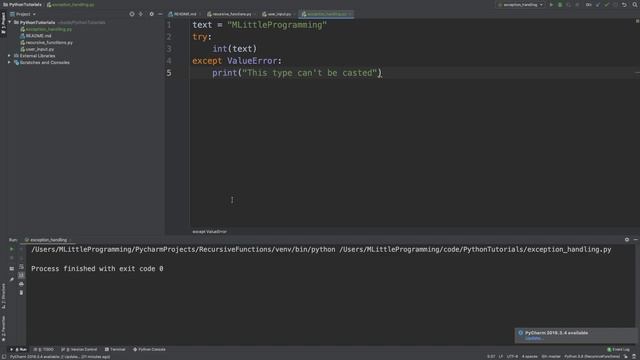Click the collapse-all icon in Project panel header

(141, 14)
